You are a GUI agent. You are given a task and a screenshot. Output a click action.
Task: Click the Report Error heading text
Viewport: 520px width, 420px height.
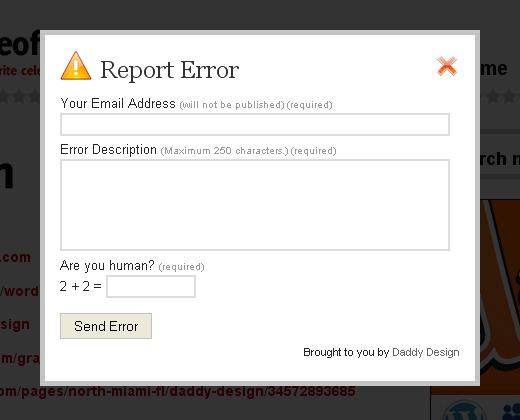[169, 70]
